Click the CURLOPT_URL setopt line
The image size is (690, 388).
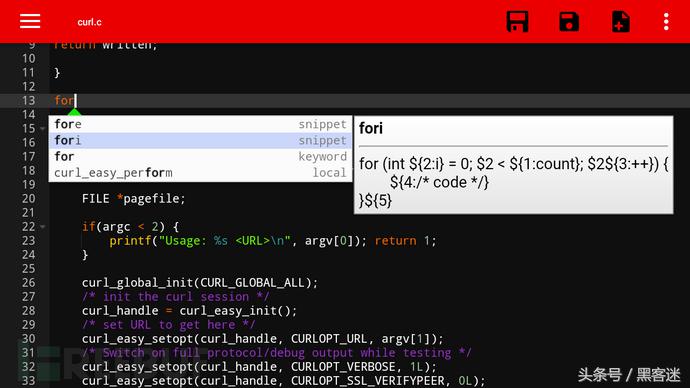point(262,339)
